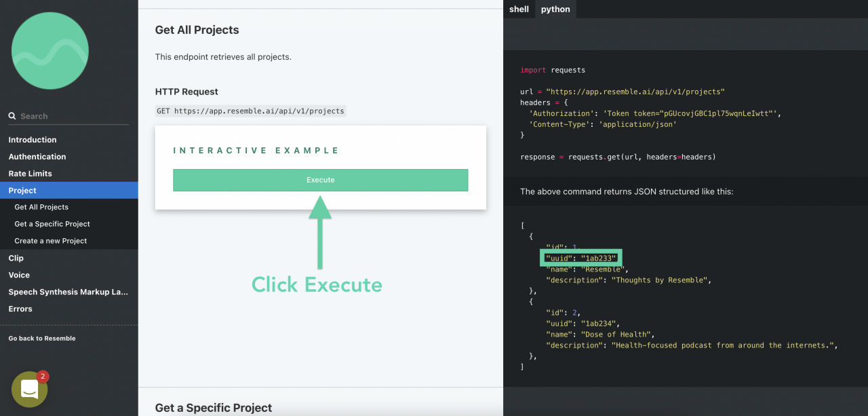Expand the Clip section
The width and height of the screenshot is (868, 416).
[16, 258]
